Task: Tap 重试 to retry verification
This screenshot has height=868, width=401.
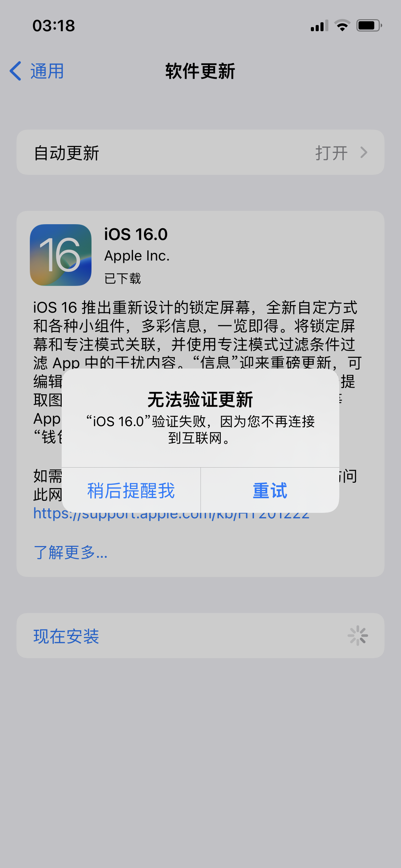Action: point(270,490)
